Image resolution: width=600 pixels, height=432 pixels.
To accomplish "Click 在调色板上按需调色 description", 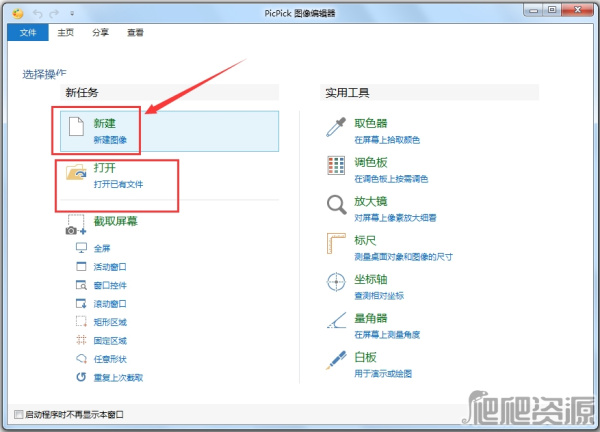I will [391, 179].
